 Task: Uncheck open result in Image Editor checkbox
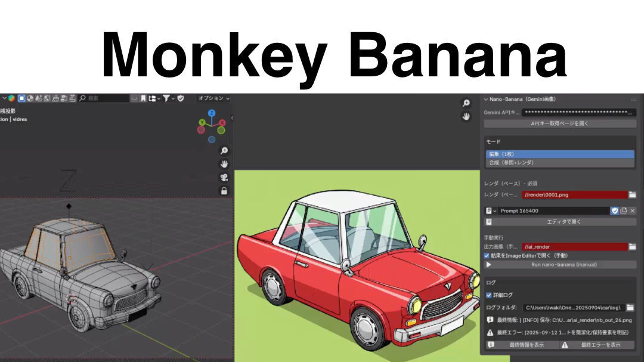487,255
